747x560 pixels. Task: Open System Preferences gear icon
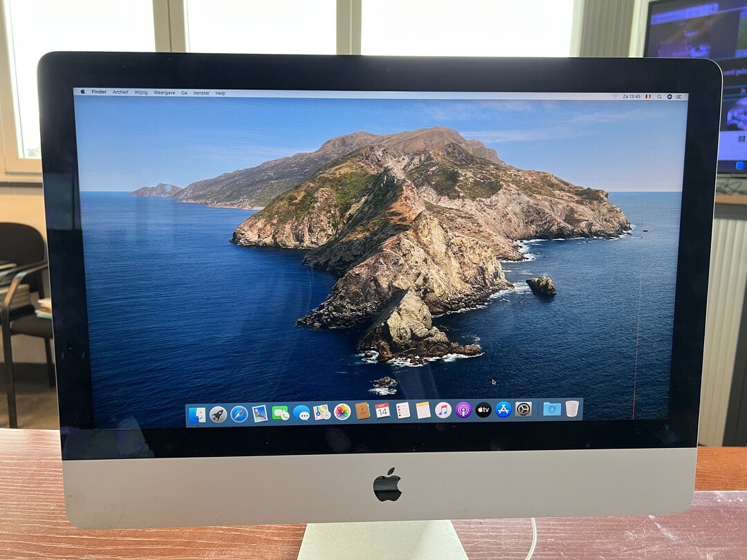coord(524,409)
